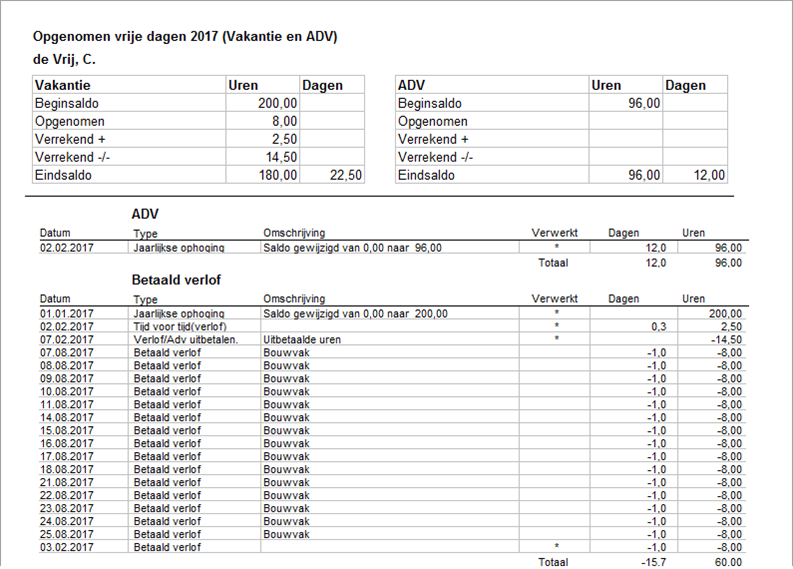Select Vakantie Beginsaldo value 200,00

[277, 103]
